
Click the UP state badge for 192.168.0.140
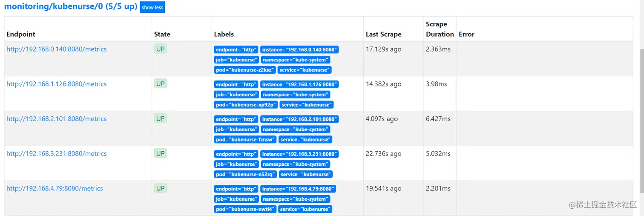[x=160, y=49]
